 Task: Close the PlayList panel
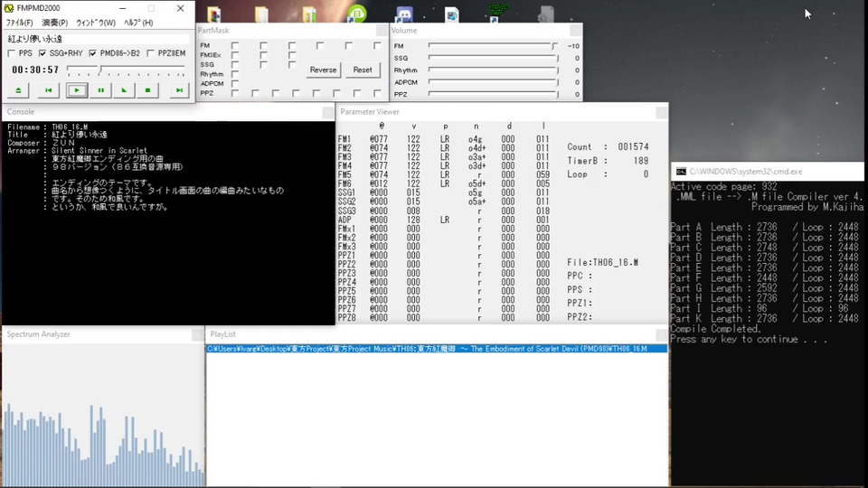click(661, 334)
